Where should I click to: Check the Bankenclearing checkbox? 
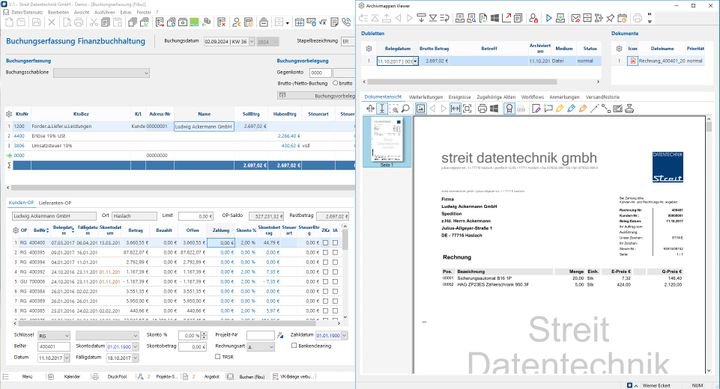294,345
